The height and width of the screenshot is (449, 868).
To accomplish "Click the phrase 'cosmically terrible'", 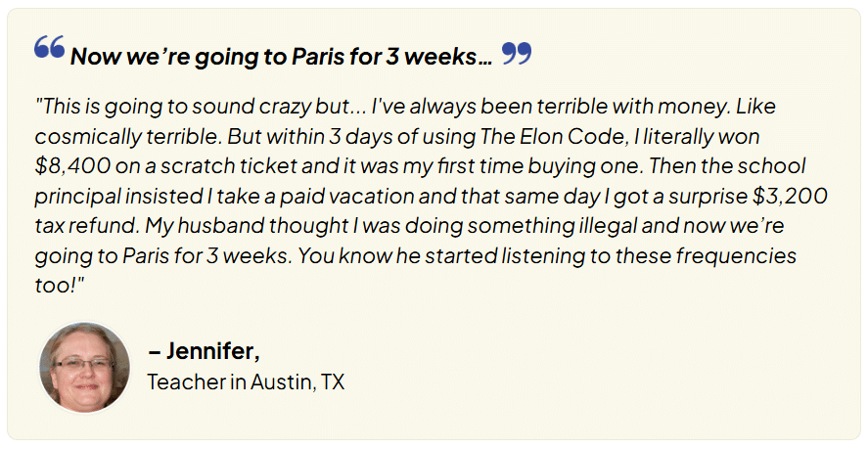I will 128,136.
